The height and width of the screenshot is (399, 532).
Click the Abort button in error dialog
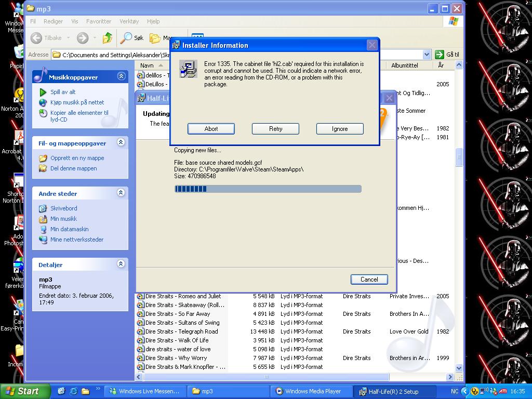point(211,129)
